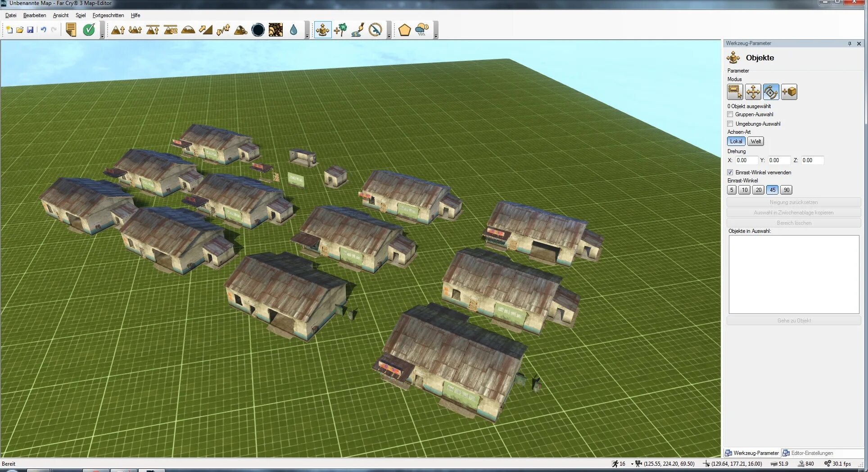Image resolution: width=868 pixels, height=472 pixels.
Task: Close the Werkzeug-Parameter panel
Action: point(859,44)
